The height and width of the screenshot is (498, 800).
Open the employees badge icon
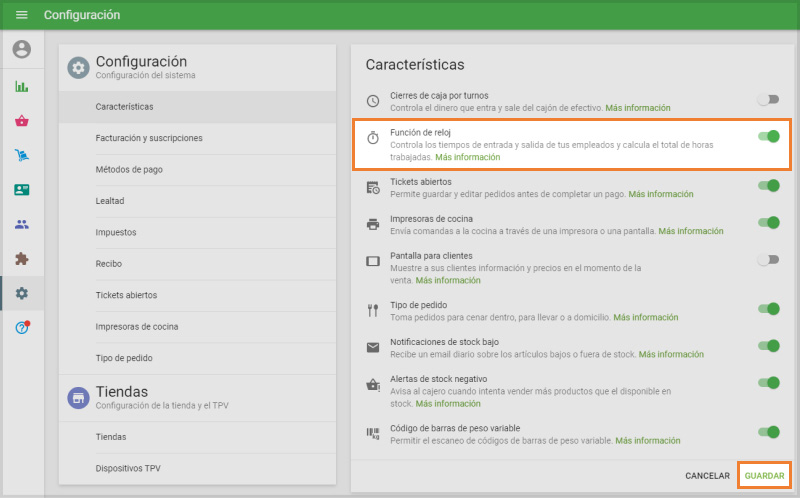(21, 190)
